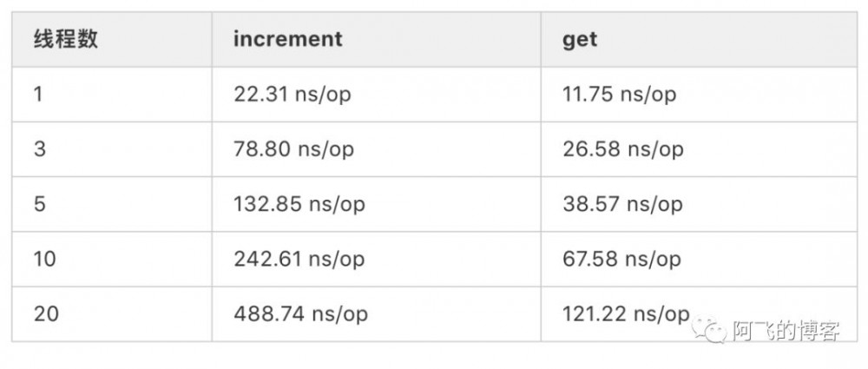Screen dimensions: 868x369
Task: Click the thread count 3 cell
Action: (x=40, y=149)
